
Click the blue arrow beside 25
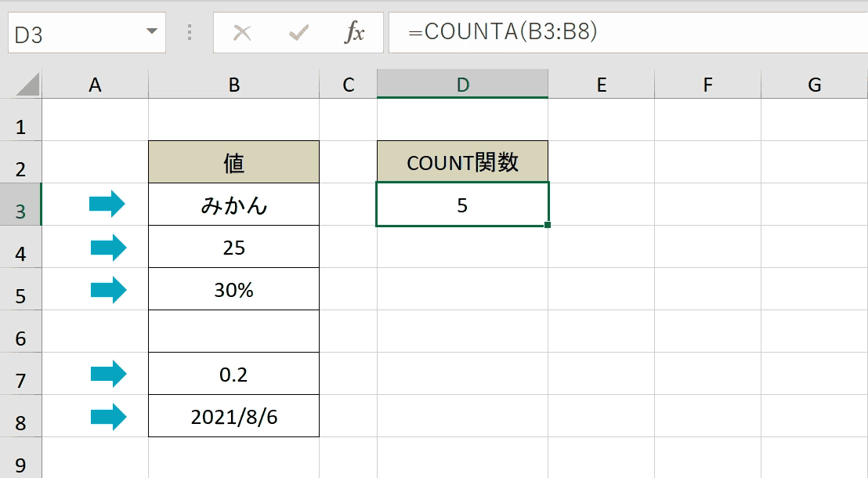point(108,247)
